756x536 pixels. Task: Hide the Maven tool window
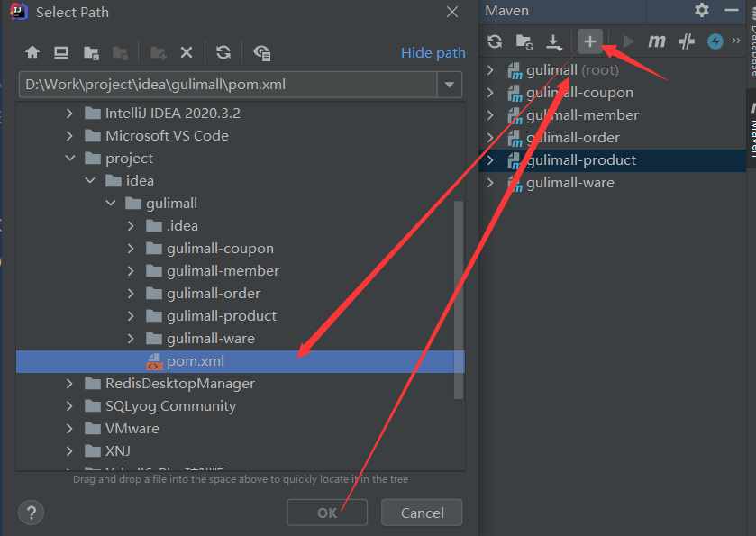point(732,10)
